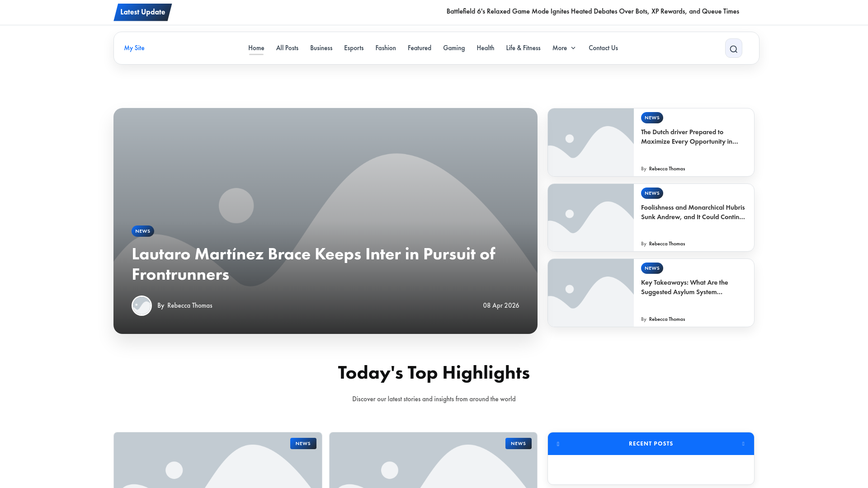This screenshot has height=488, width=868.
Task: Click right arrow icon in Recent Posts header
Action: pos(743,444)
